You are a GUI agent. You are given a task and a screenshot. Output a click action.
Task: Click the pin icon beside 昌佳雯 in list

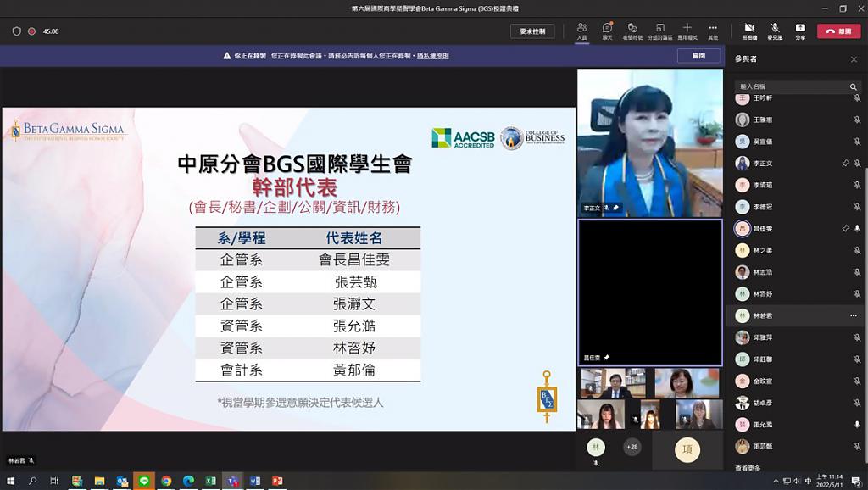coord(845,229)
